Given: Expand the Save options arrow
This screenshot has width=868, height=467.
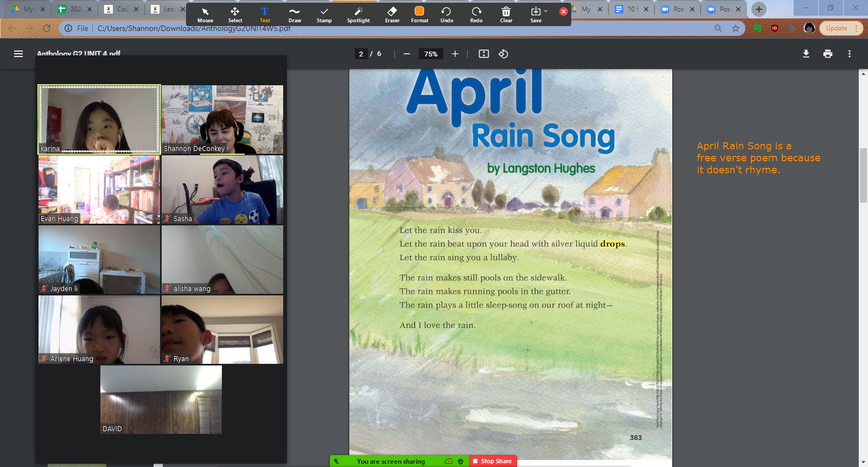Looking at the screenshot, I should [546, 11].
